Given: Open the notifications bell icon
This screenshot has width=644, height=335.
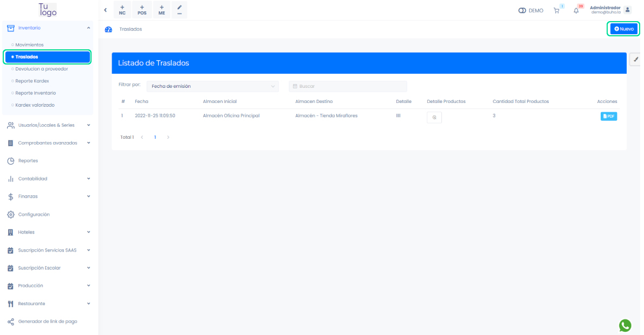Looking at the screenshot, I should tap(576, 10).
